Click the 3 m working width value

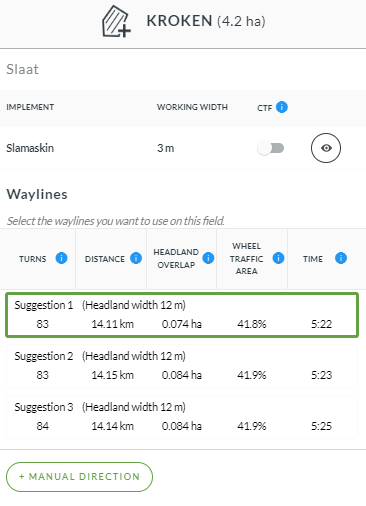tap(166, 148)
